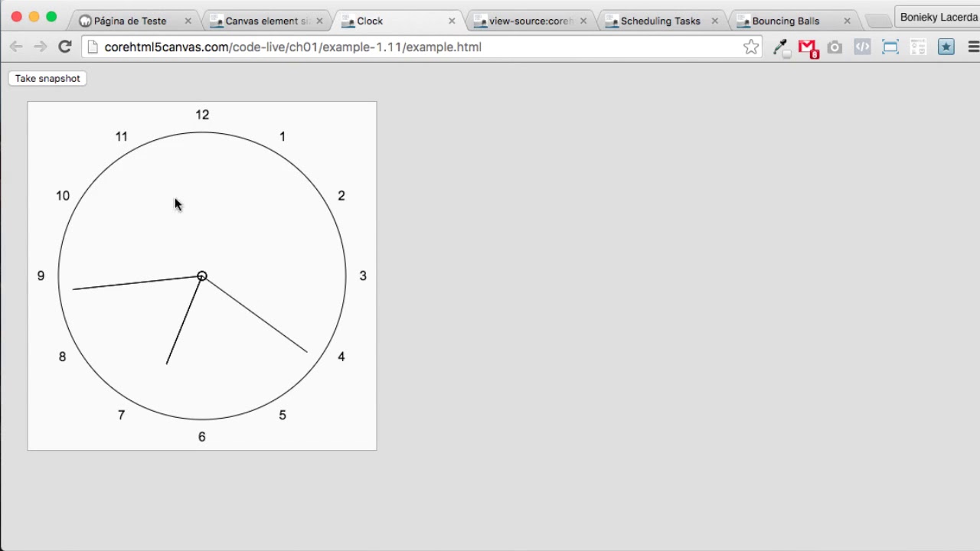Click the number 3 on clock
This screenshot has width=980, height=551.
[363, 275]
